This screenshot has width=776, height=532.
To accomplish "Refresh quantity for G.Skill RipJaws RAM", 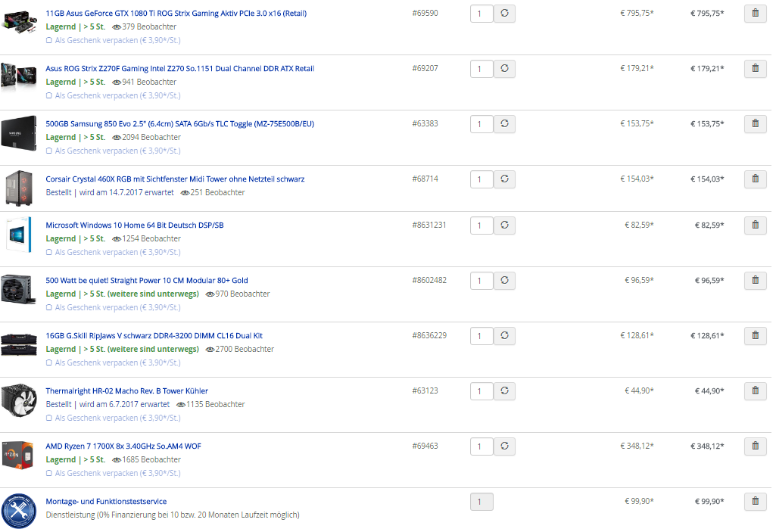I will (504, 336).
